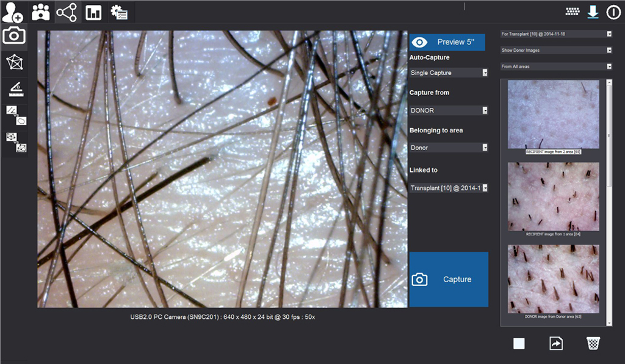
Task: Expand the Show Donor Images dropdown
Action: (x=555, y=50)
